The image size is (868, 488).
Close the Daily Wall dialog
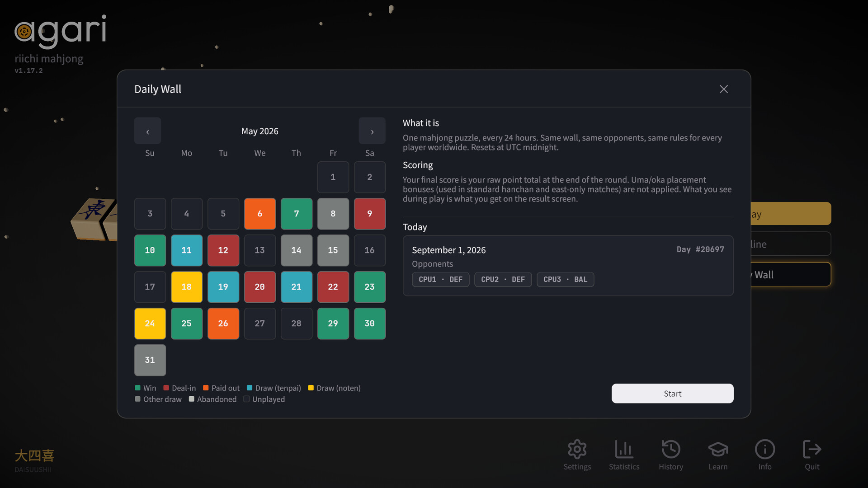724,89
